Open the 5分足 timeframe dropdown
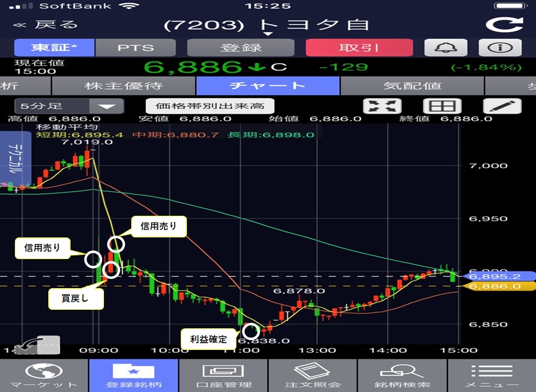This screenshot has width=536, height=392. click(x=69, y=106)
